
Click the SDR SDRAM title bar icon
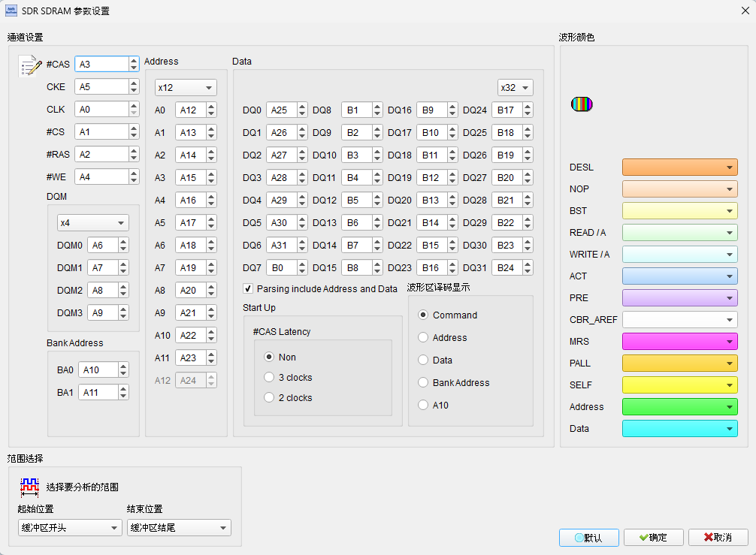(x=11, y=10)
